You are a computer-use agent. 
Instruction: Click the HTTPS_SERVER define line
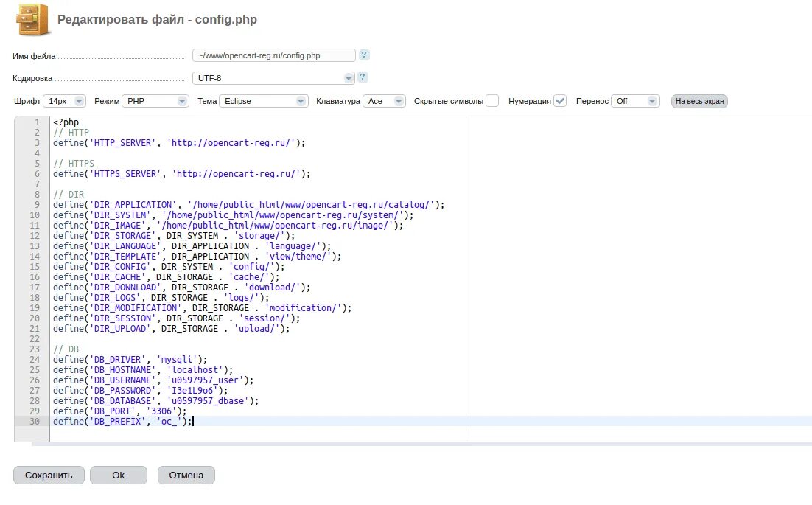(x=182, y=174)
